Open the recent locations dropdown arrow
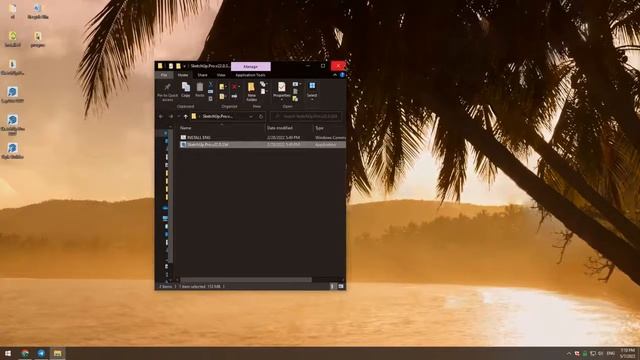This screenshot has width=640, height=360. (x=178, y=116)
